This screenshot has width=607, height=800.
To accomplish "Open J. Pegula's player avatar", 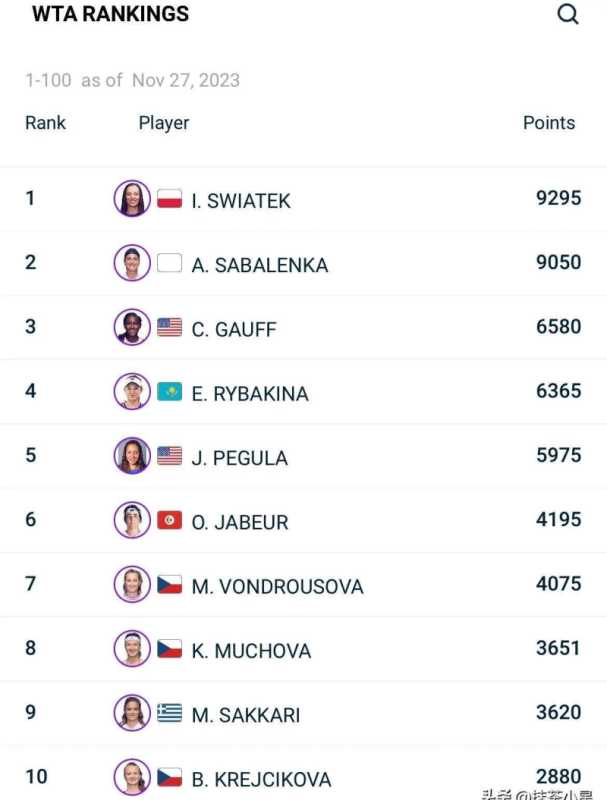I will coord(132,456).
